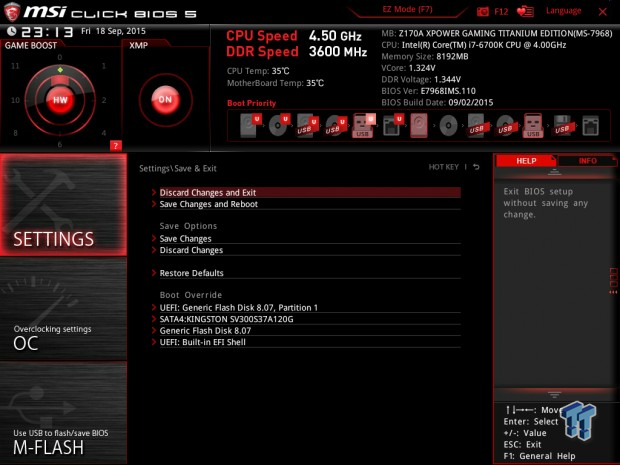Choose Save Changes under Save Options
The height and width of the screenshot is (465, 620).
(x=310, y=238)
